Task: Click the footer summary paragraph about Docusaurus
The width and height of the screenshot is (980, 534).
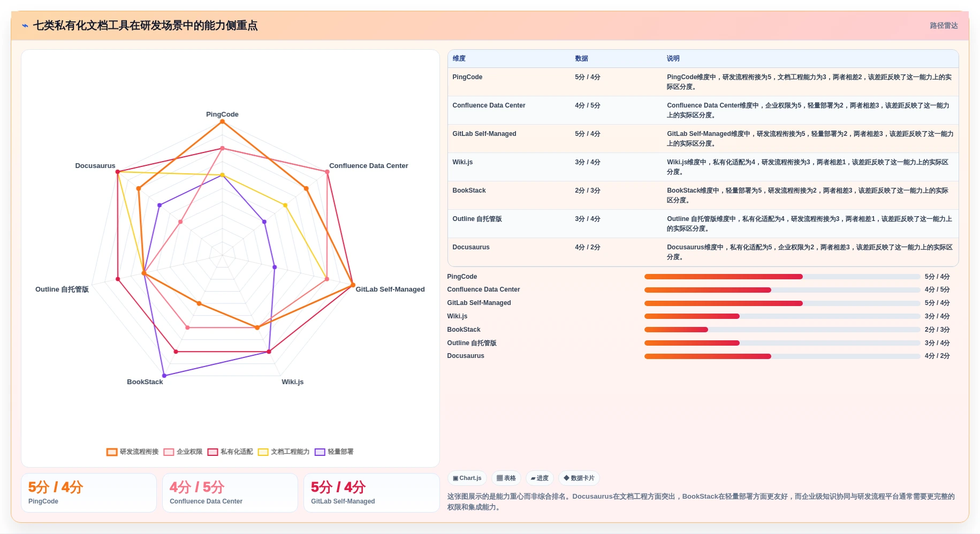Action: (x=702, y=502)
